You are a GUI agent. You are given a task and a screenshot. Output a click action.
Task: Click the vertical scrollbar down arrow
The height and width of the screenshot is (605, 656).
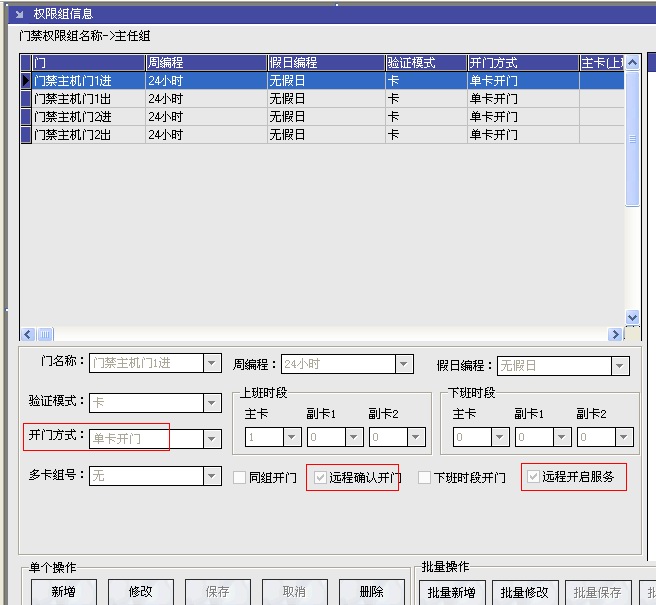tap(632, 318)
